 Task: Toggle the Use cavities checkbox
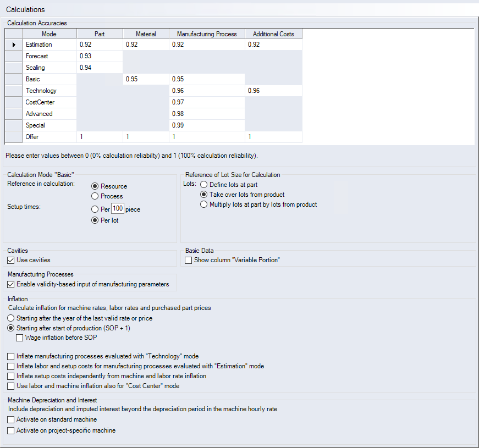pyautogui.click(x=11, y=260)
